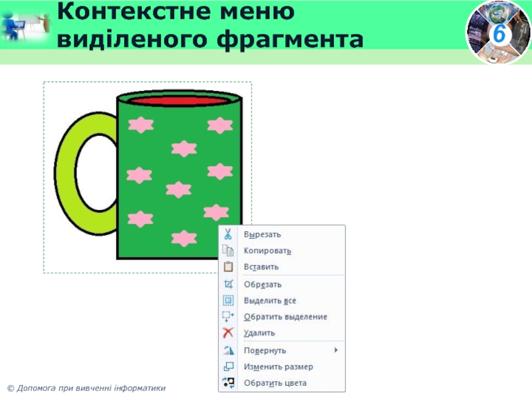Open the Повернуть menu entry

point(281,350)
